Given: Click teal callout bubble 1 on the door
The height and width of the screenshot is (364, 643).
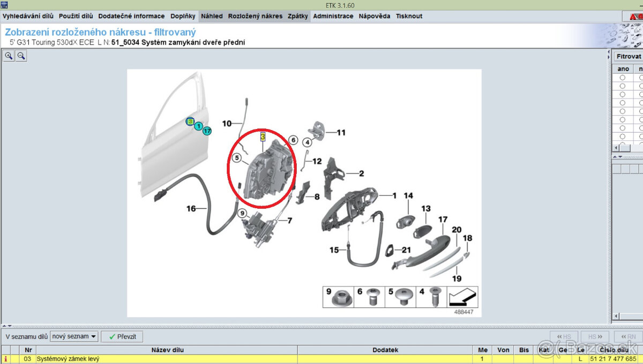Looking at the screenshot, I should pos(198,126).
